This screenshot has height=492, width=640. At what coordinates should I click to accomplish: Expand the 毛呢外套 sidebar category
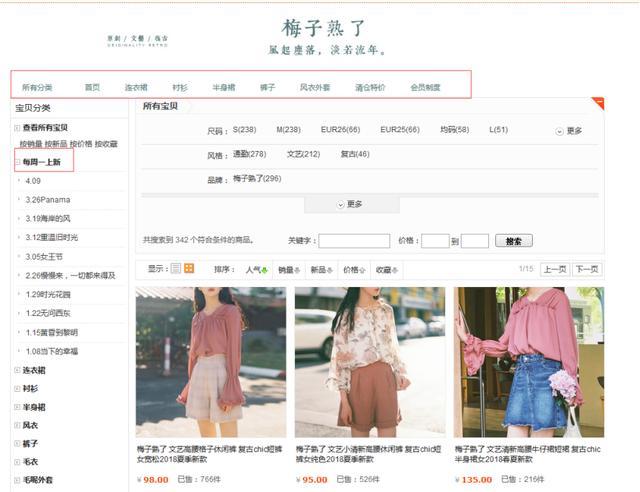(x=36, y=480)
